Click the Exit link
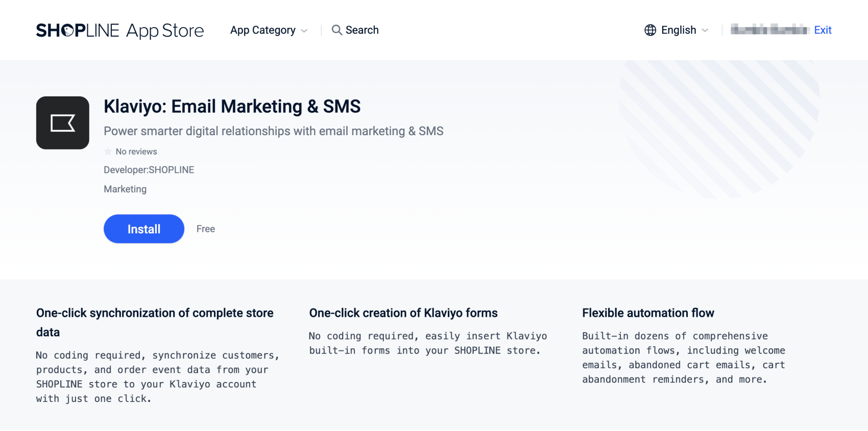The image size is (868, 431). click(x=823, y=30)
